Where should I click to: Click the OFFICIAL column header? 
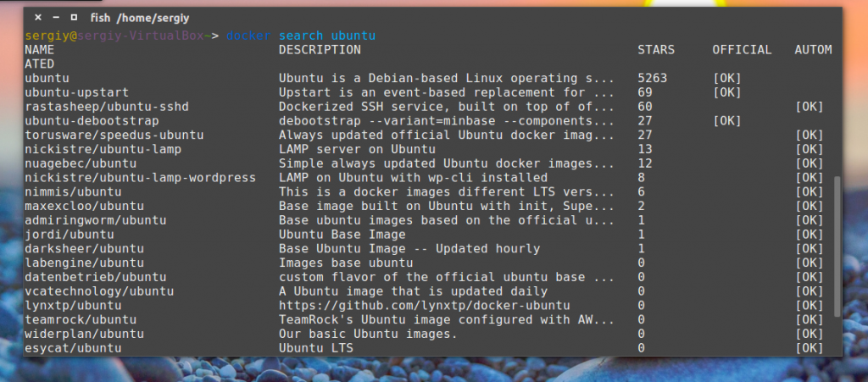coord(742,50)
